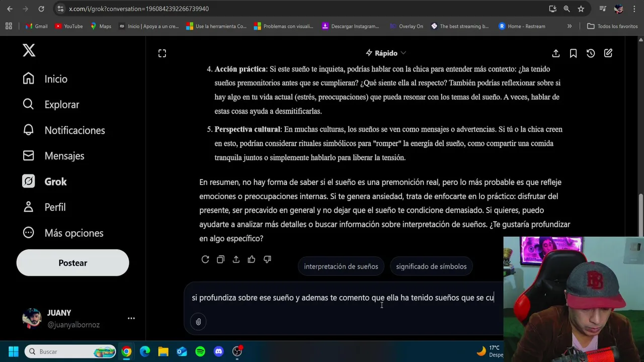
Task: Open 'Inicio | Apoya a un cre...' bookmark
Action: tap(148, 26)
